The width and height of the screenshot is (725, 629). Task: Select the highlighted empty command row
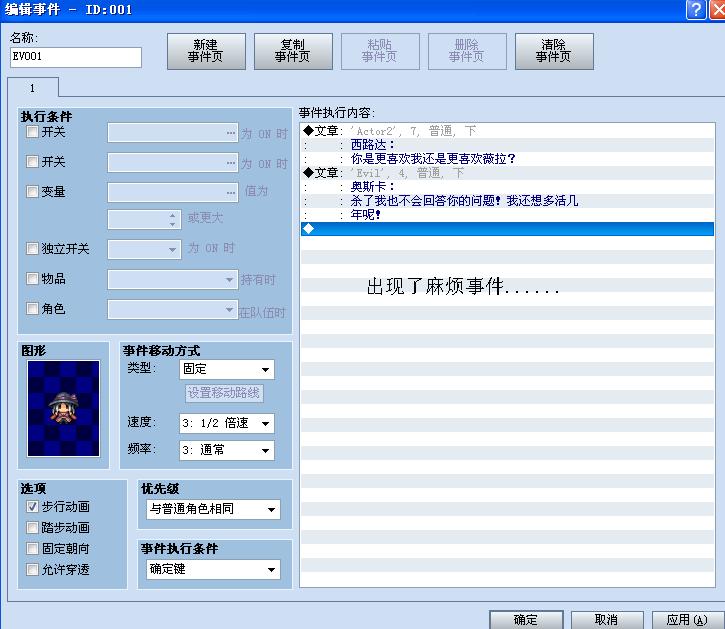507,228
